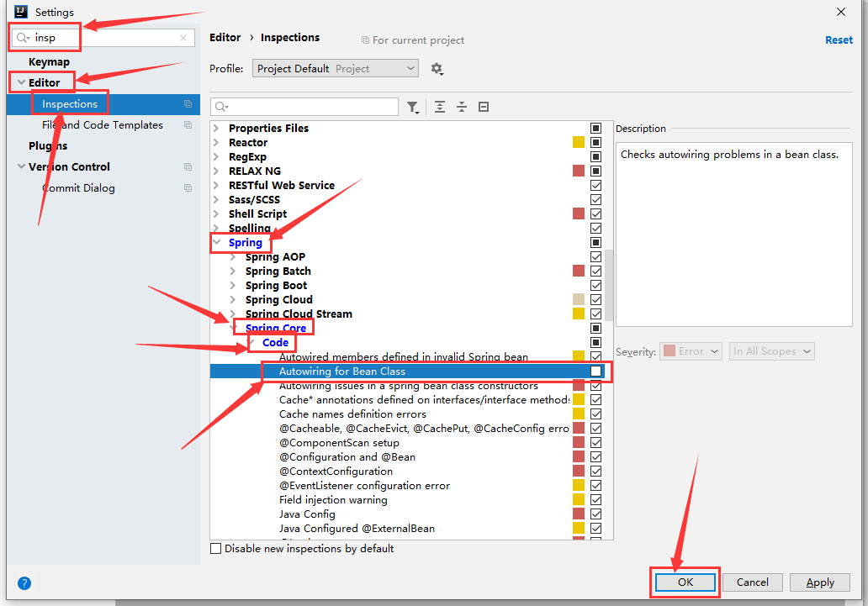Screen dimensions: 868x606
Task: Click project icon beside Commit Dialog
Action: click(188, 188)
